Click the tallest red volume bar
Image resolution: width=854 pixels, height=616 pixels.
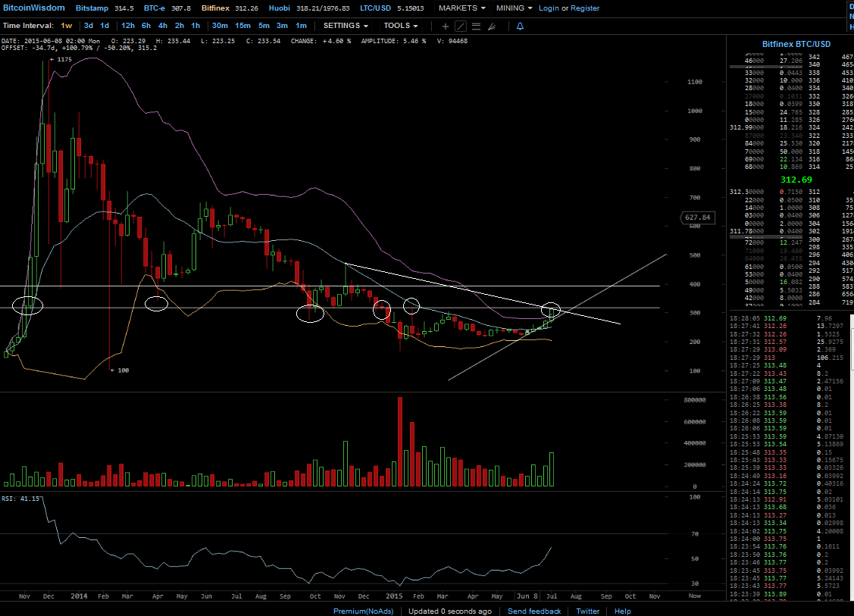(400, 442)
